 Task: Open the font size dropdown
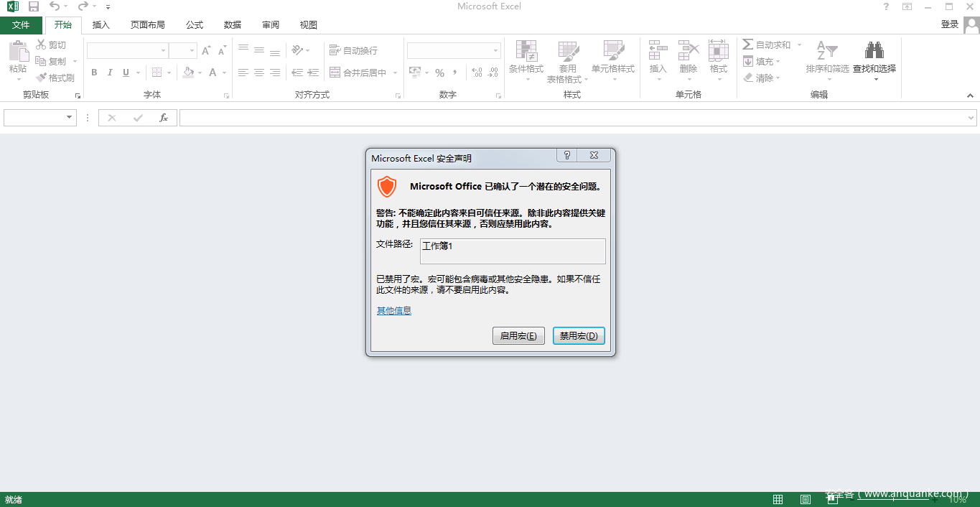coord(192,50)
